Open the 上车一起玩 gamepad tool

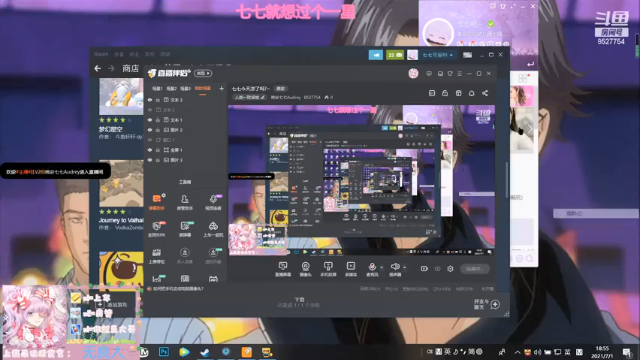[x=213, y=229]
